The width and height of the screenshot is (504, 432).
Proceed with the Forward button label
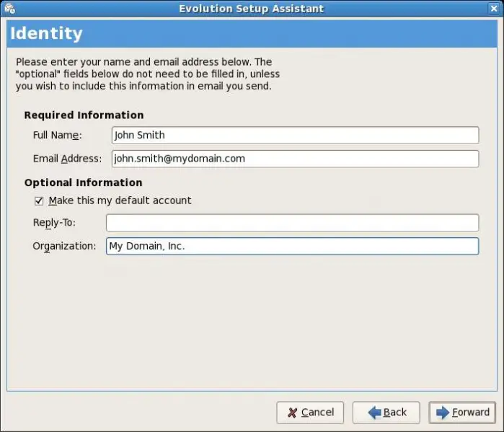[471, 413]
